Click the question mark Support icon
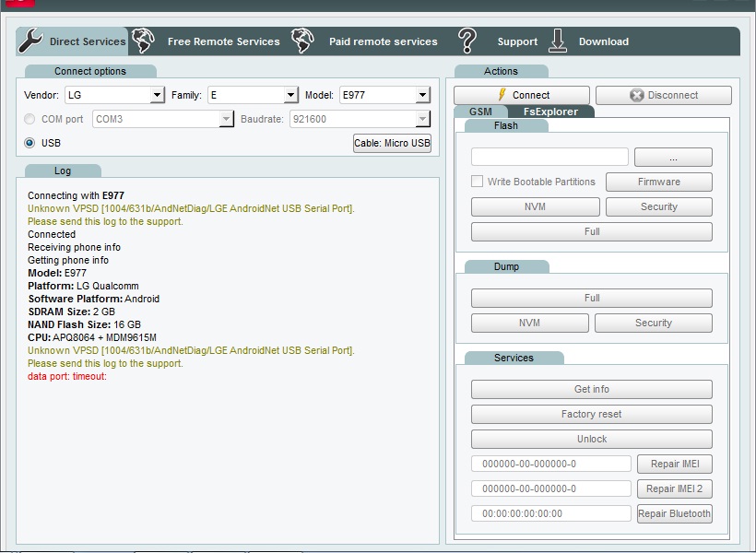Image resolution: width=756 pixels, height=553 pixels. pyautogui.click(x=467, y=41)
